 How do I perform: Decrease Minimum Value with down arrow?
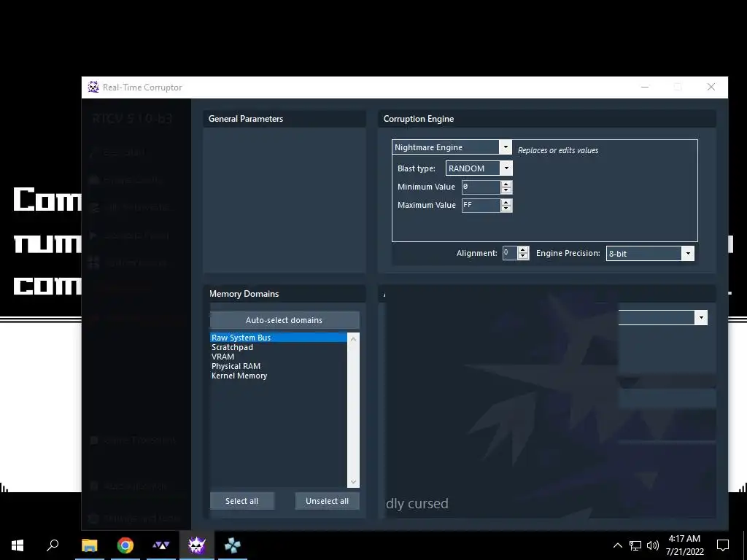tap(506, 190)
